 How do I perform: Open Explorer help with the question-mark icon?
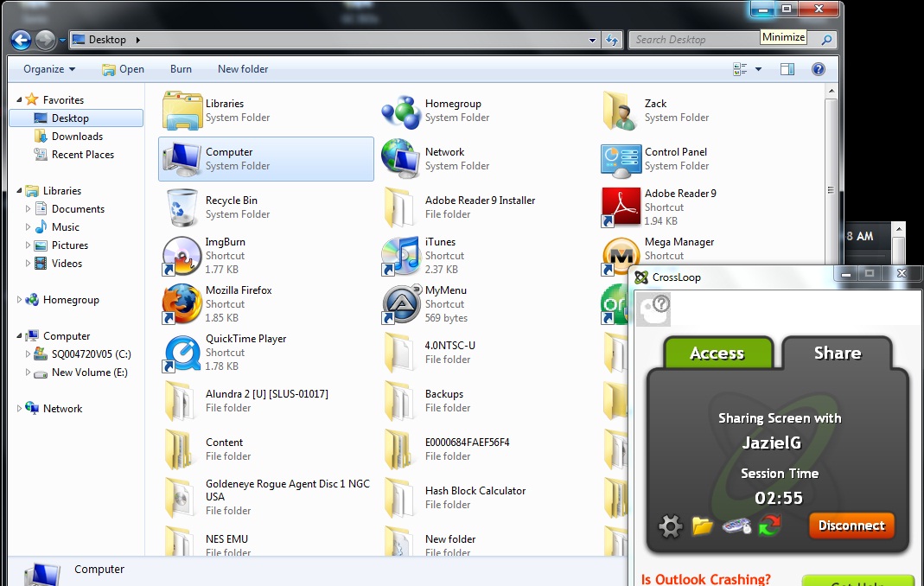coord(818,69)
